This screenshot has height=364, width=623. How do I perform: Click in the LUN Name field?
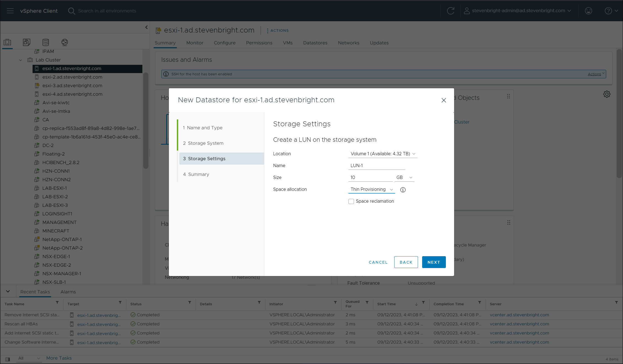[x=376, y=166]
